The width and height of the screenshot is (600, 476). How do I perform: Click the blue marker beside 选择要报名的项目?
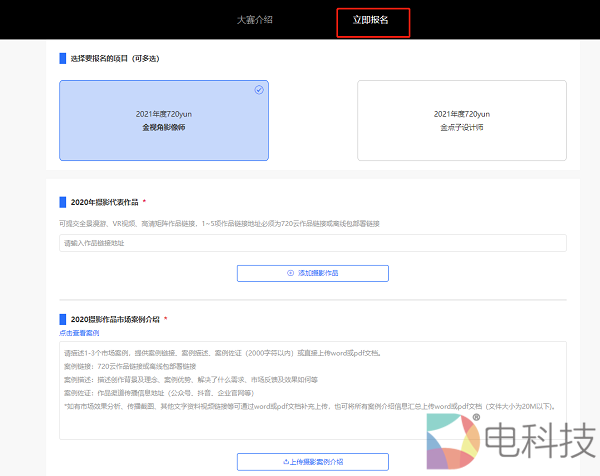click(62, 58)
